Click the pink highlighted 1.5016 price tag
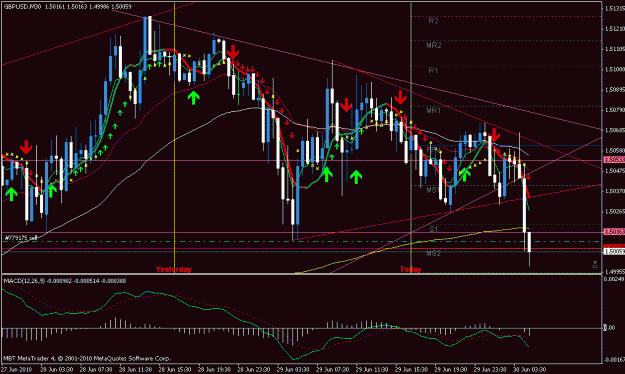Image resolution: width=625 pixels, height=374 pixels. pos(614,232)
